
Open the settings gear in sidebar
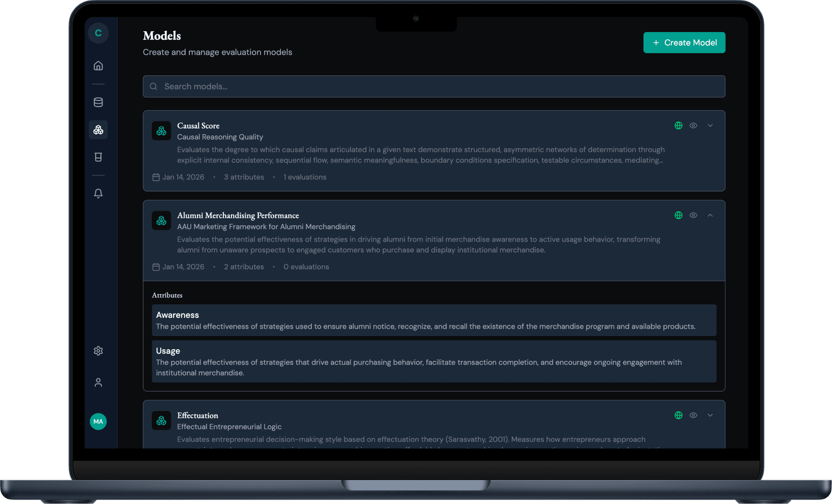point(98,351)
